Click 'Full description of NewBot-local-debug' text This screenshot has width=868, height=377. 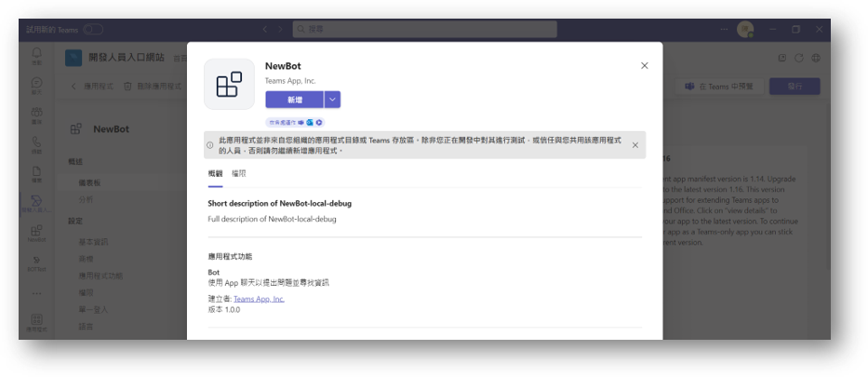pyautogui.click(x=272, y=219)
